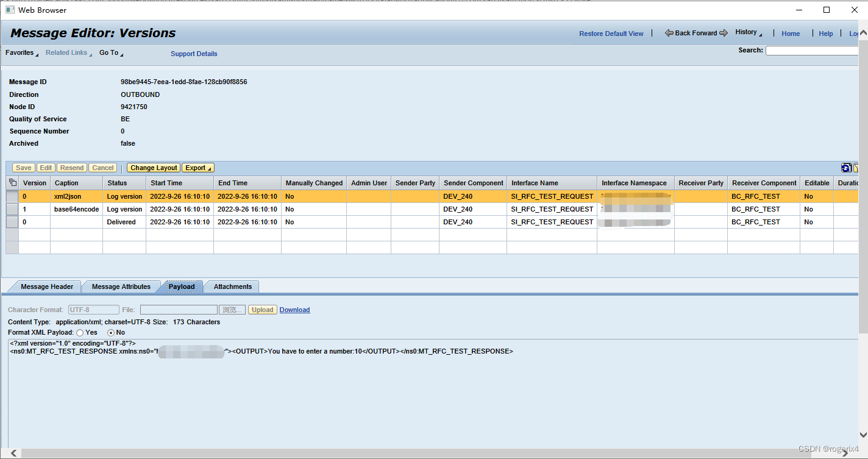Click the Caption column header
This screenshot has height=459, width=868.
point(77,183)
